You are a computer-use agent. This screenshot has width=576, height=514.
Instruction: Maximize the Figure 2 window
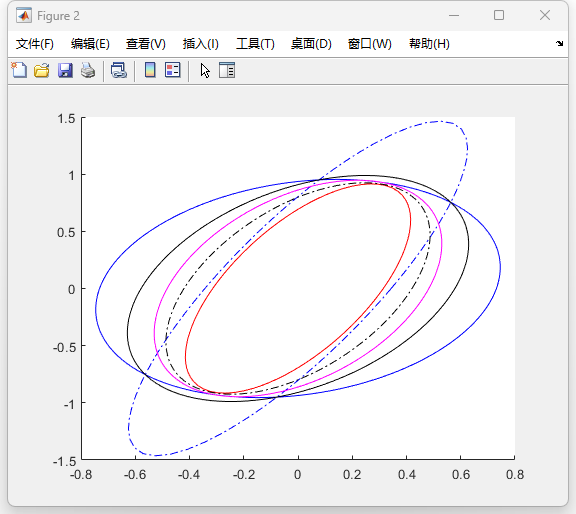[x=499, y=15]
